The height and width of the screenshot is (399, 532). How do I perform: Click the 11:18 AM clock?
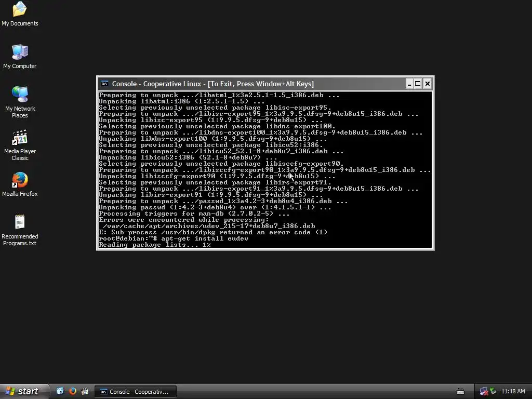(x=513, y=392)
